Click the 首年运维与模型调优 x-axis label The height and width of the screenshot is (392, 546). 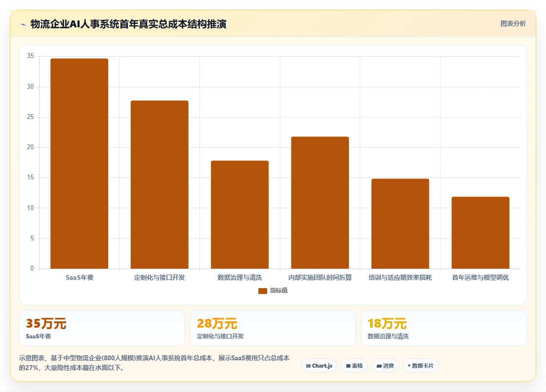tap(481, 277)
